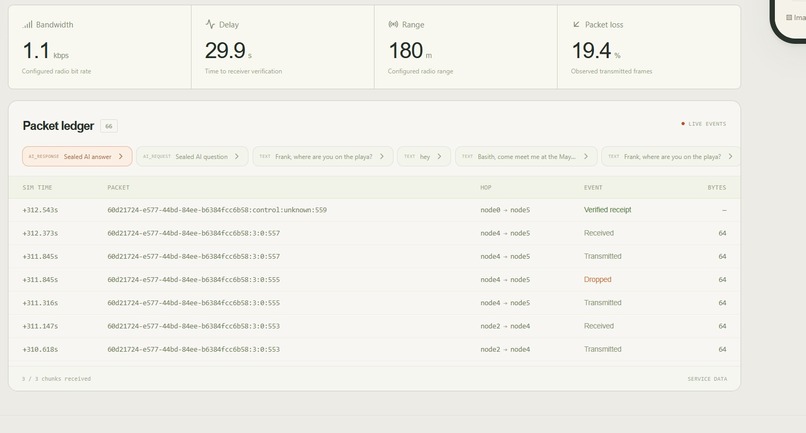The image size is (806, 433).
Task: Click the 19.4 % packet loss value
Action: tap(596, 51)
